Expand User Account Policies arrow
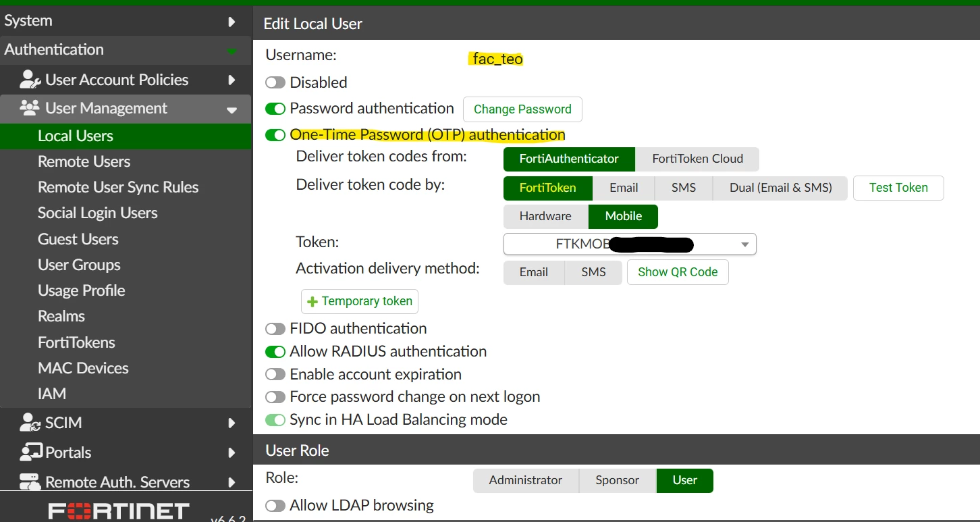 click(232, 80)
